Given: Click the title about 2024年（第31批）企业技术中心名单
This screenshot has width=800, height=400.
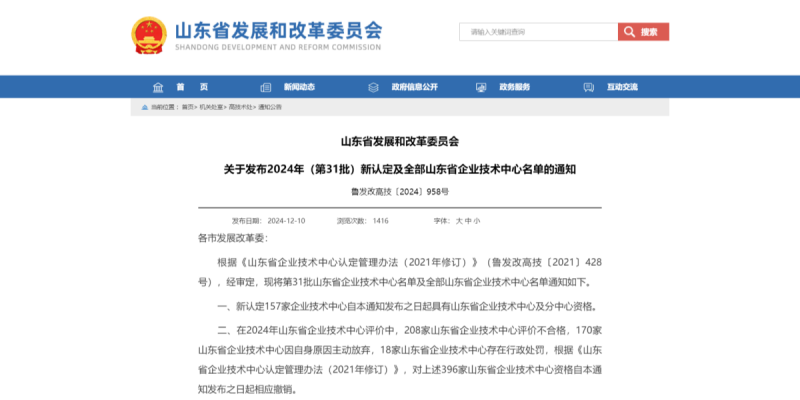Looking at the screenshot, I should click(x=400, y=169).
